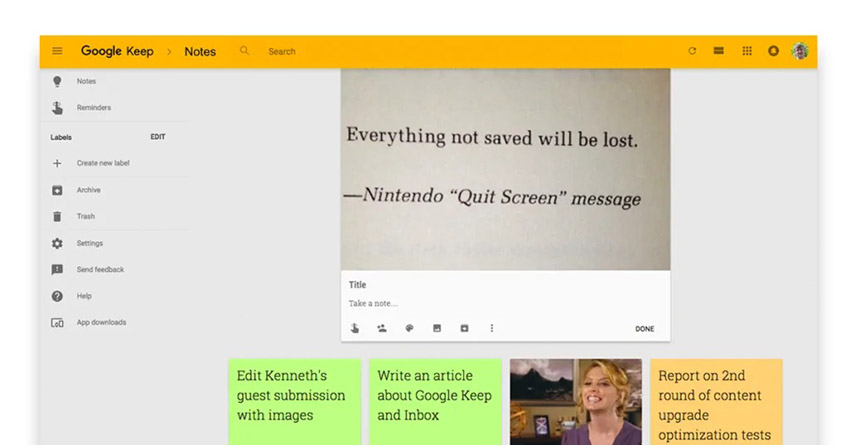Select Notes in the sidebar
Viewport: 850px width, 445px height.
coord(86,81)
